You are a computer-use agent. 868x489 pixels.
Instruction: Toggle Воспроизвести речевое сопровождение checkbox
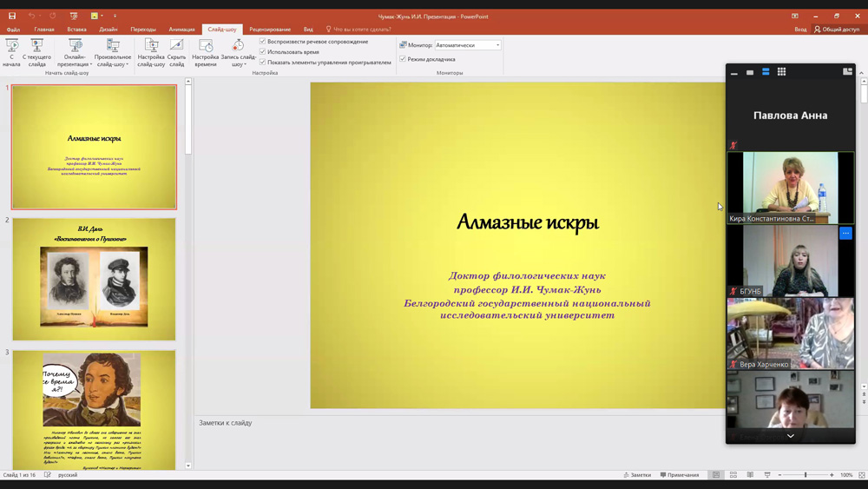(x=263, y=42)
